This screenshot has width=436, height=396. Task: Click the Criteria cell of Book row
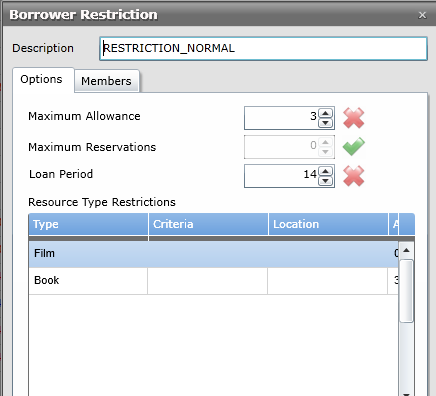click(x=207, y=281)
